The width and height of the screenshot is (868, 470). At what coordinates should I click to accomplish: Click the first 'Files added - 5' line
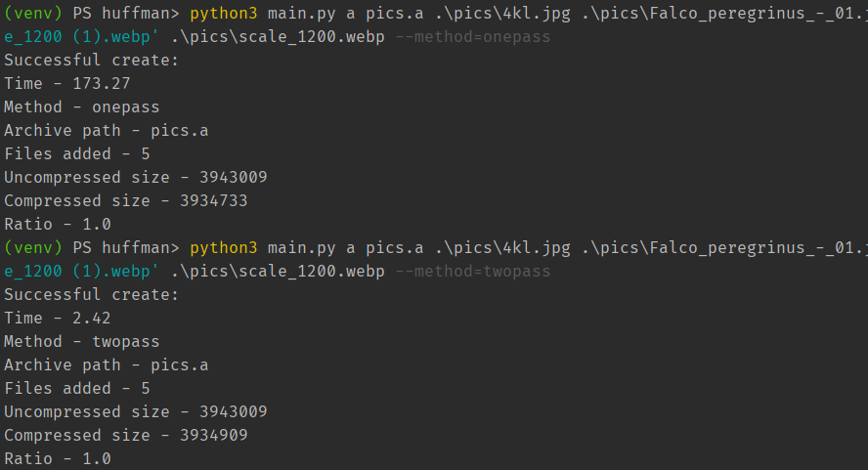tap(77, 154)
